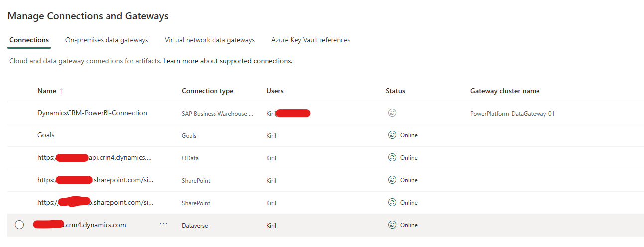The height and width of the screenshot is (247, 644).
Task: Click status icon of first SharePoint connection
Action: coord(392,180)
